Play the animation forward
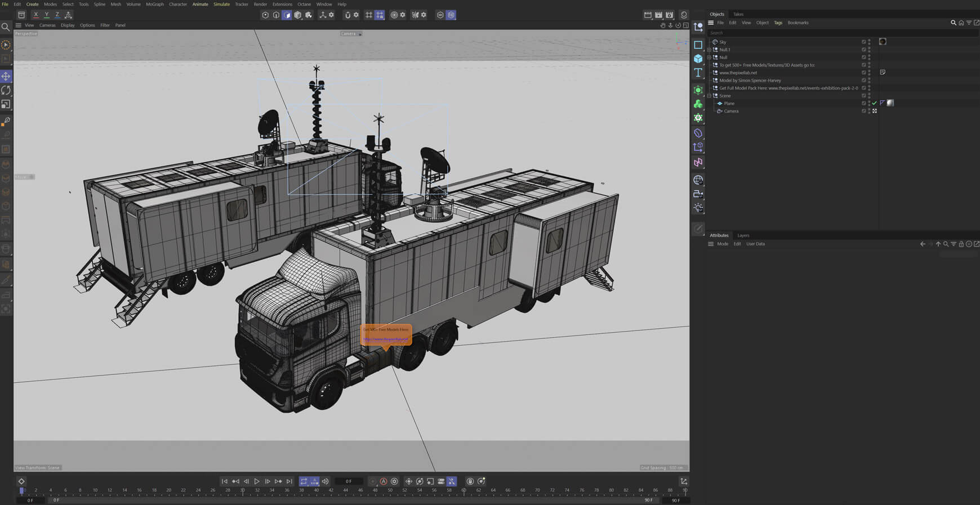The width and height of the screenshot is (980, 505). (x=257, y=481)
